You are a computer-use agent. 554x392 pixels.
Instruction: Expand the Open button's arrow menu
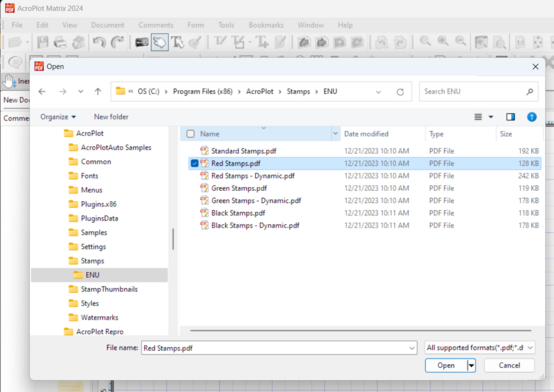[471, 365]
